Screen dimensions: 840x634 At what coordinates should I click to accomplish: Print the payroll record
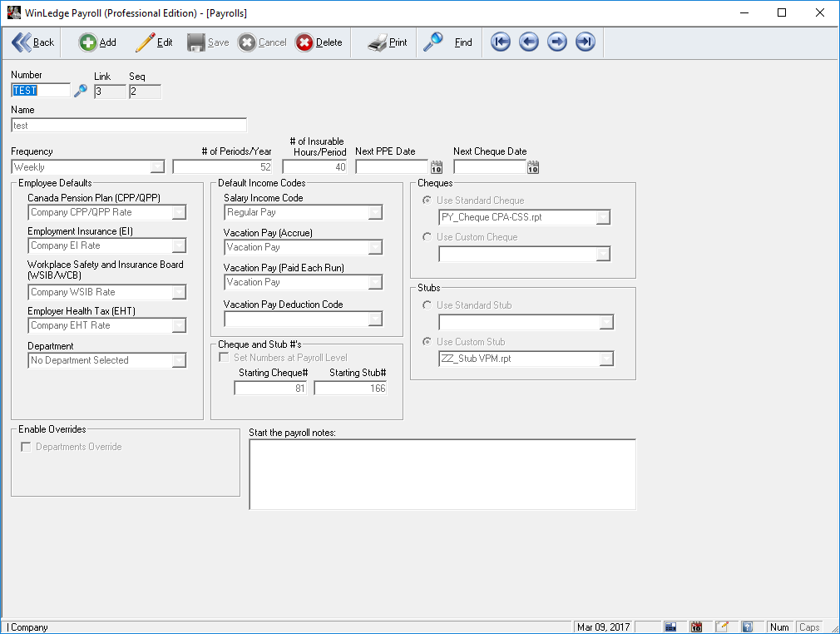[x=378, y=42]
